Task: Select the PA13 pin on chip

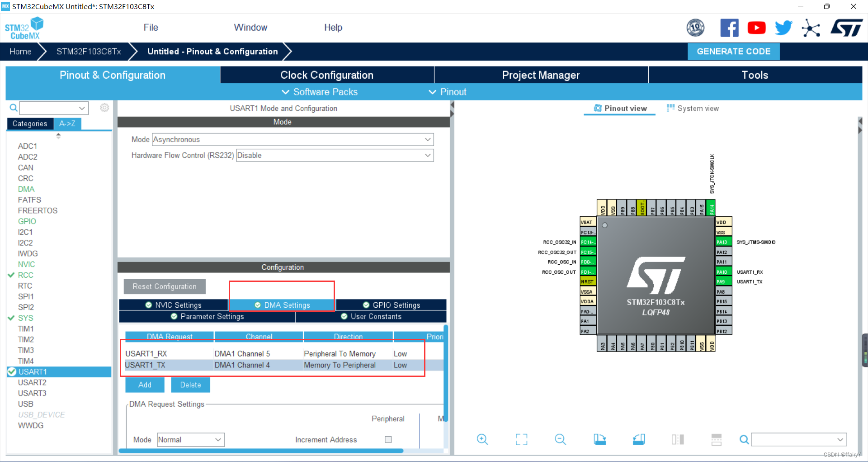Action: (723, 242)
